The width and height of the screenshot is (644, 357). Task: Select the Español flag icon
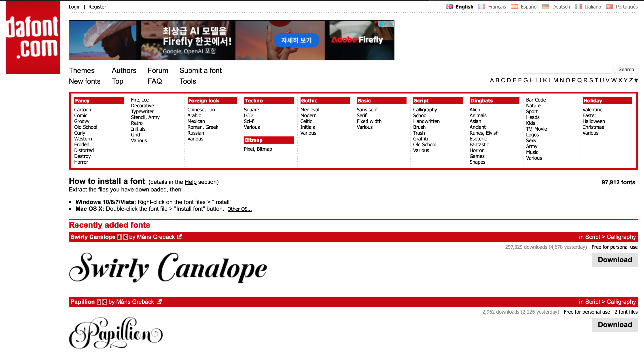pyautogui.click(x=514, y=6)
